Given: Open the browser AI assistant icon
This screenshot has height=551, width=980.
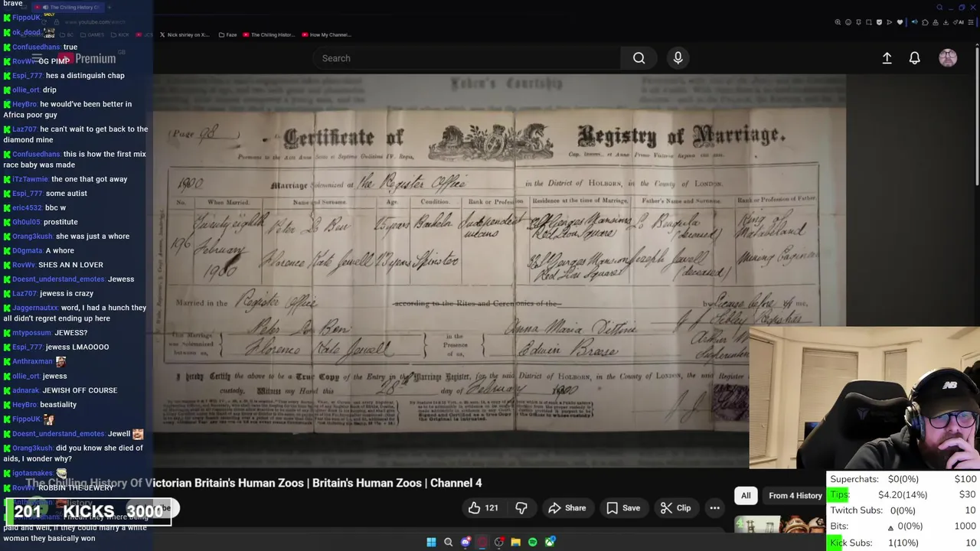Looking at the screenshot, I should pyautogui.click(x=959, y=22).
